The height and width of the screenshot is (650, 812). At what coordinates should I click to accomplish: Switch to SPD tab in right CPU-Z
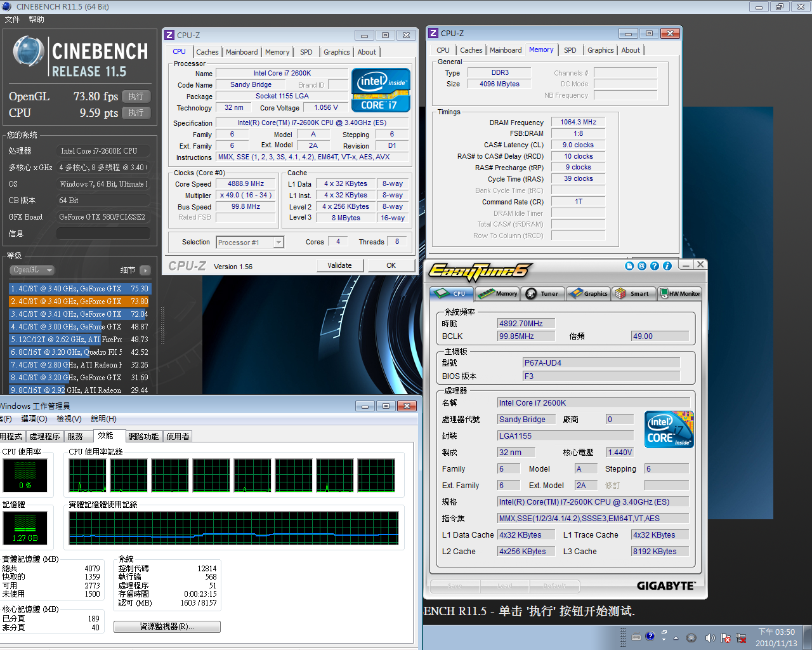(x=570, y=50)
